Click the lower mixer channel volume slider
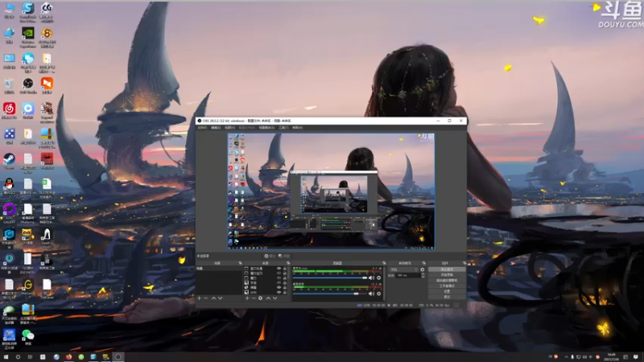Screen dimensions: 644x362 point(330,294)
